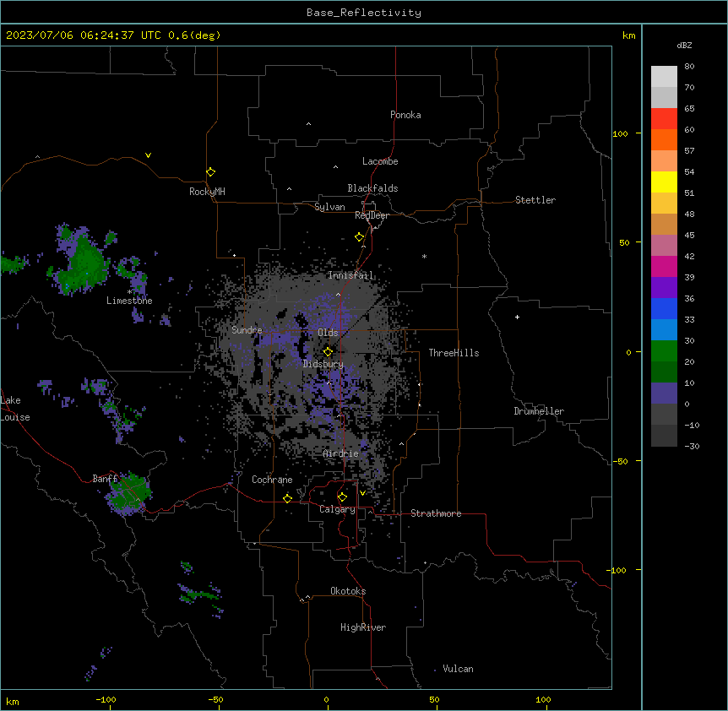Click the Okotoks label
Viewport: 728px width, 711px height.
[348, 591]
